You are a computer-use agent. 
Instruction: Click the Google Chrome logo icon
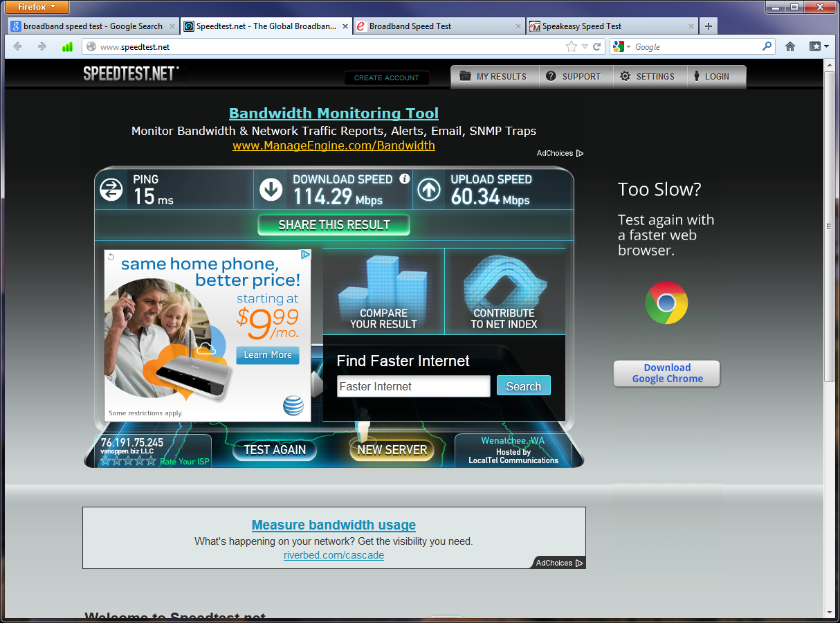pyautogui.click(x=666, y=303)
